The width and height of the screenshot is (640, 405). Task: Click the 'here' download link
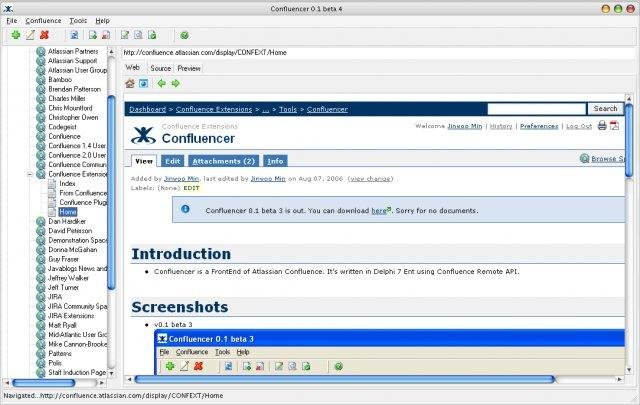(379, 211)
